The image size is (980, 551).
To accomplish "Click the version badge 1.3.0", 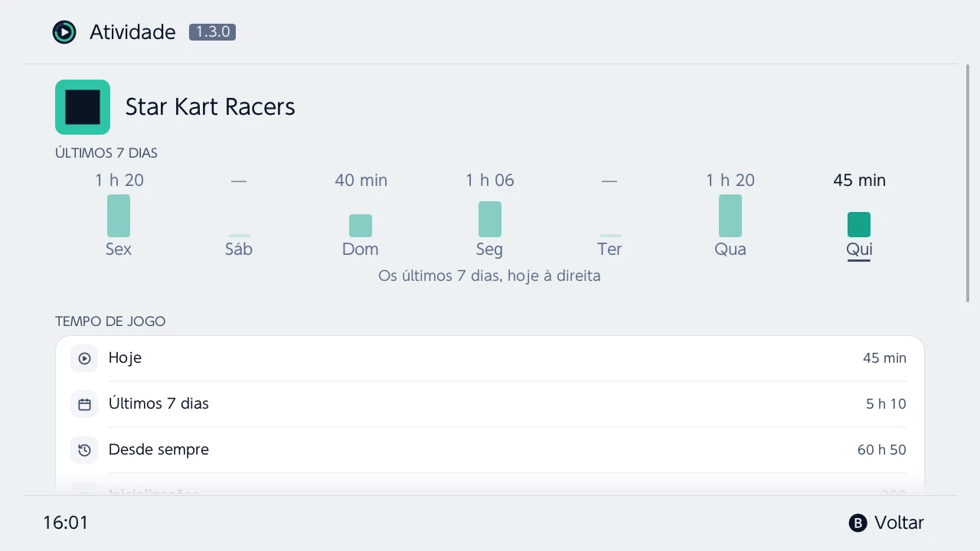I will pos(212,32).
